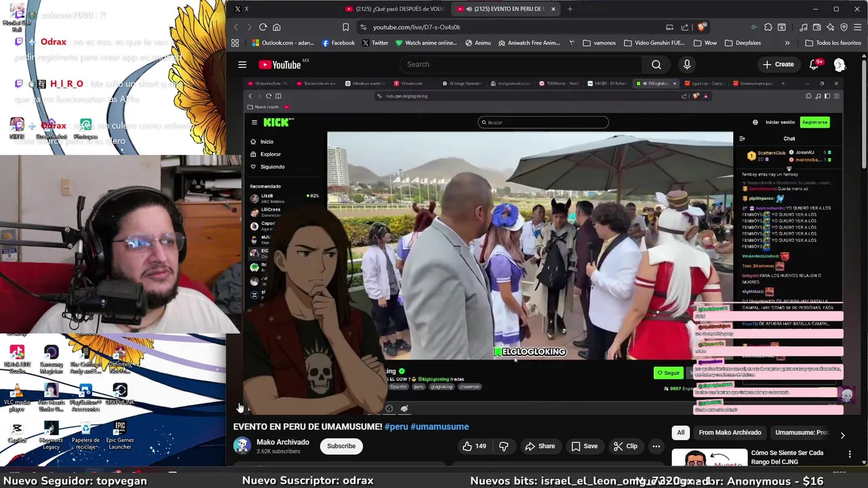The image size is (868, 488).
Task: Open the Outlook.com bookmark
Action: [x=283, y=43]
